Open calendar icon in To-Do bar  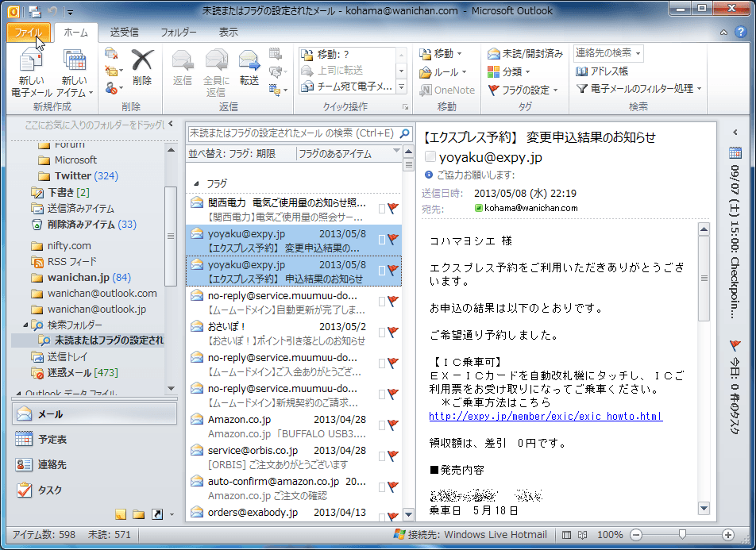tap(735, 153)
